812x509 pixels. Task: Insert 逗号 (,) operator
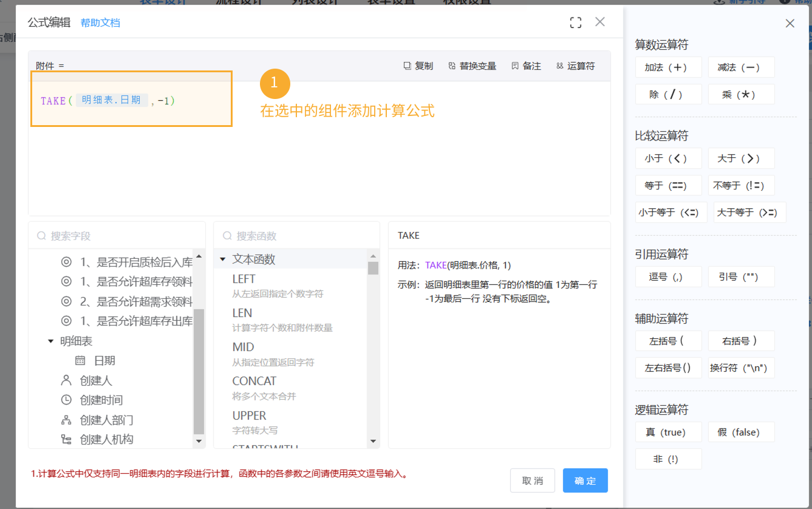668,276
